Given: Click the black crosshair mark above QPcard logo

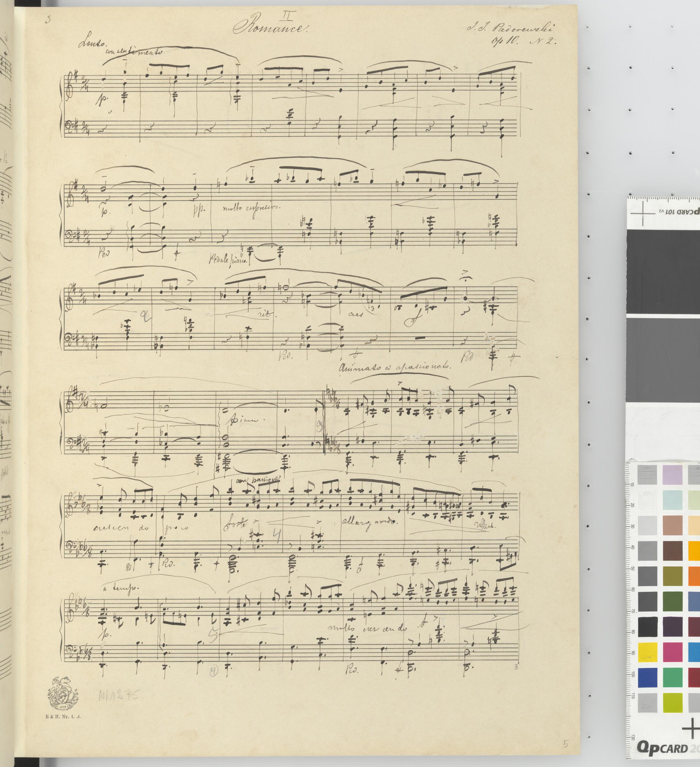Looking at the screenshot, I should click(693, 729).
